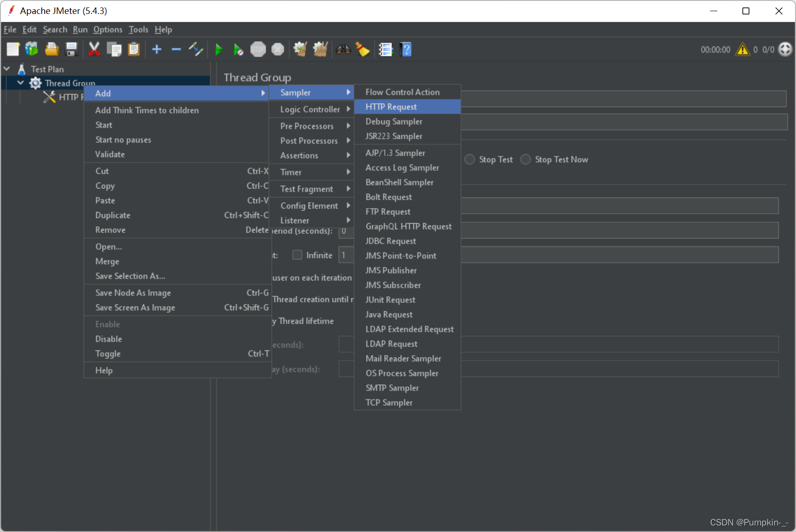Click the Save floppy disk icon
This screenshot has width=796, height=532.
71,49
